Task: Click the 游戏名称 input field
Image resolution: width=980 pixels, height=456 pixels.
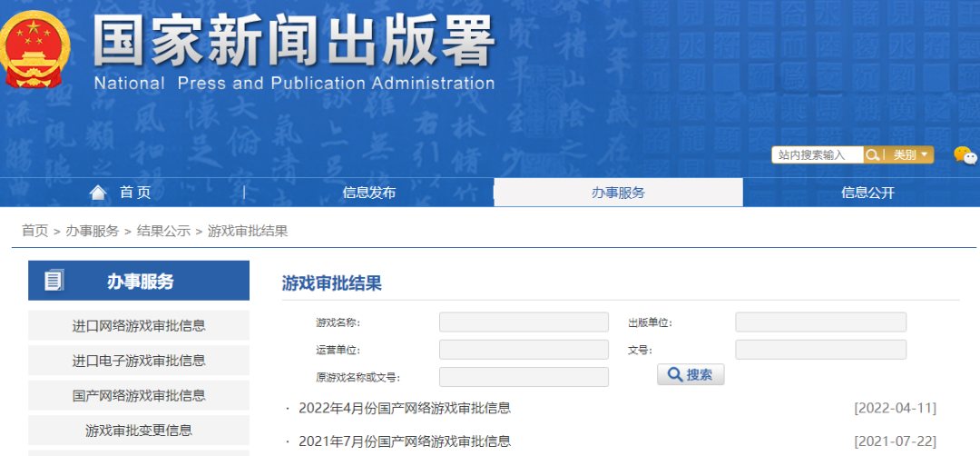Action: 524,322
